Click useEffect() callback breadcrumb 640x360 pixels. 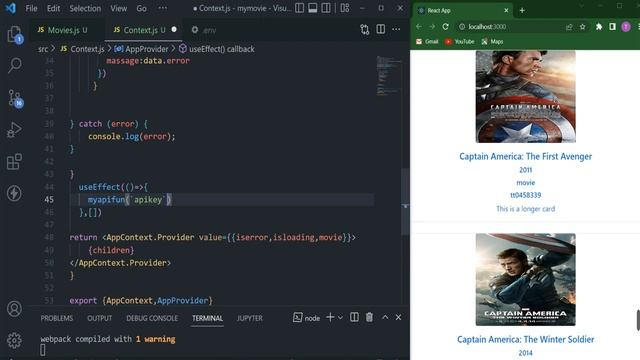[217, 49]
